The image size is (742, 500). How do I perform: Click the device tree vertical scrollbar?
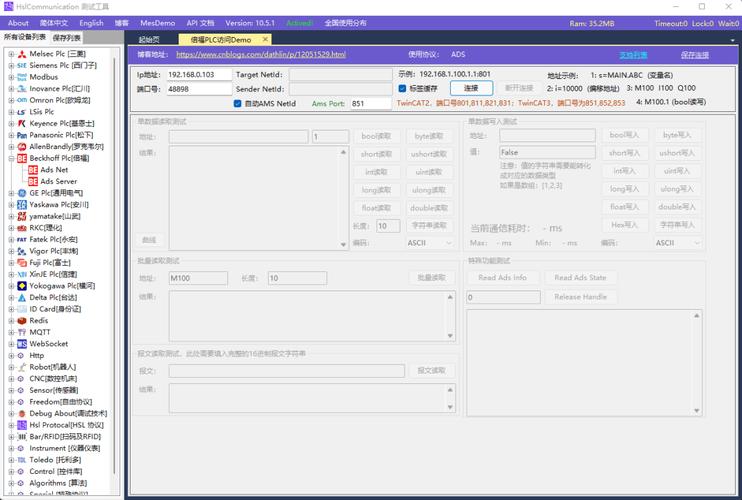click(x=114, y=265)
